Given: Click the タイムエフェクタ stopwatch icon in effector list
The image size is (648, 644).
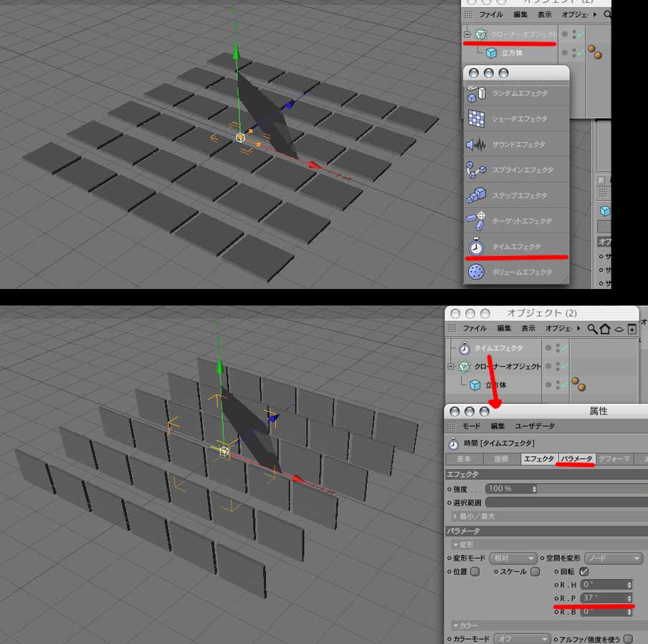Looking at the screenshot, I should click(476, 247).
